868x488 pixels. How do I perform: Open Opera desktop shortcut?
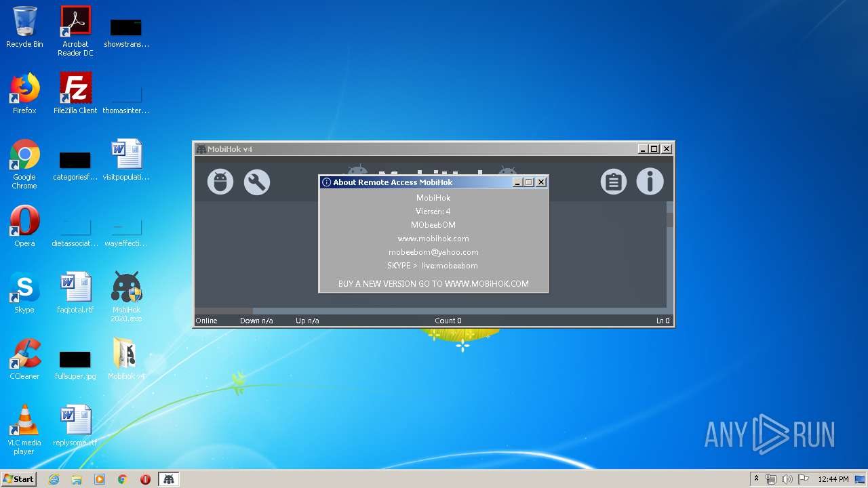(x=24, y=226)
